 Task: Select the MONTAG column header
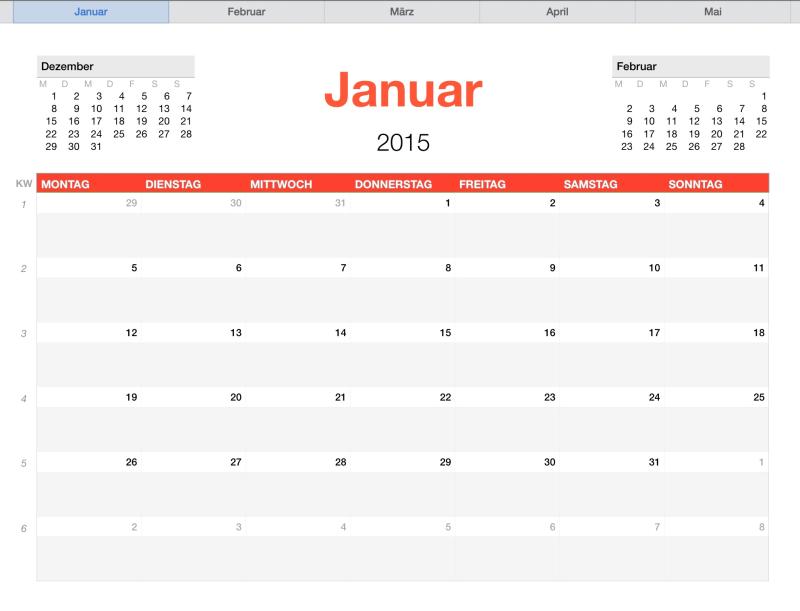pyautogui.click(x=66, y=184)
